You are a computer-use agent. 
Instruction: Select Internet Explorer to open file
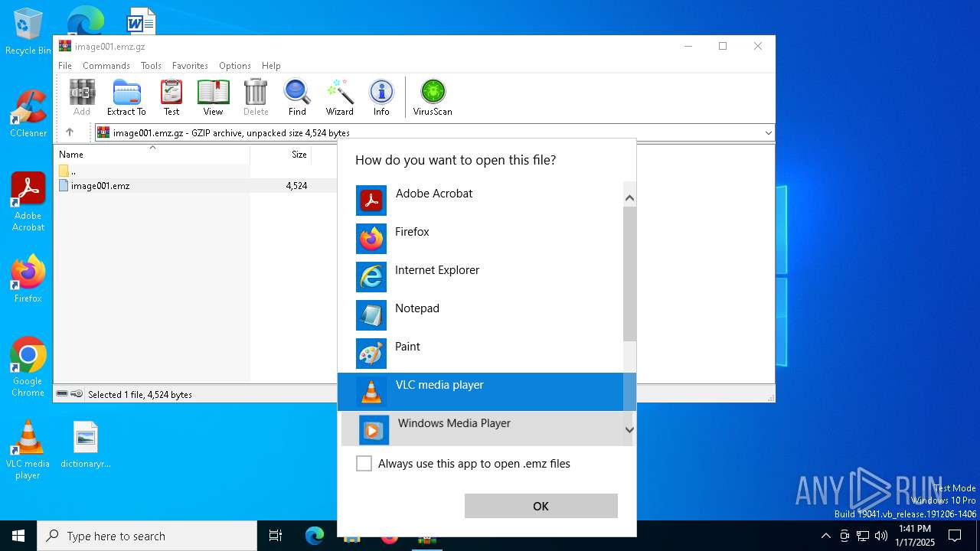pos(481,277)
